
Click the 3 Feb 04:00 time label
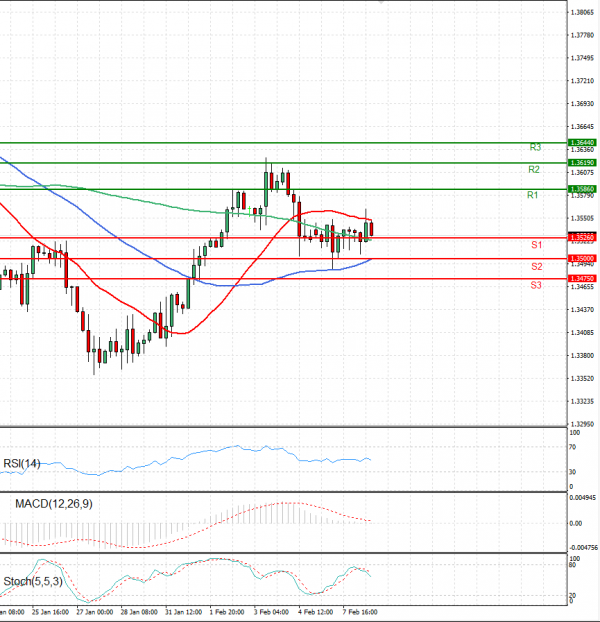pos(271,612)
